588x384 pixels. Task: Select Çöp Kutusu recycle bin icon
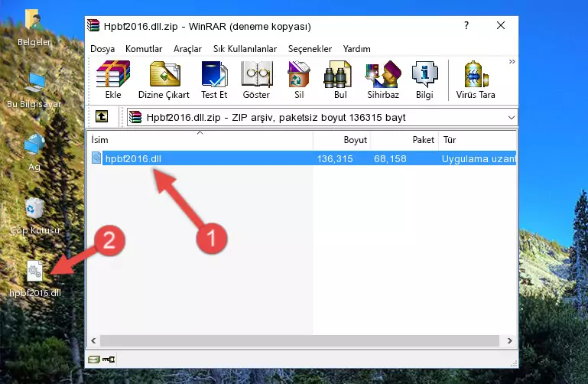pos(34,216)
